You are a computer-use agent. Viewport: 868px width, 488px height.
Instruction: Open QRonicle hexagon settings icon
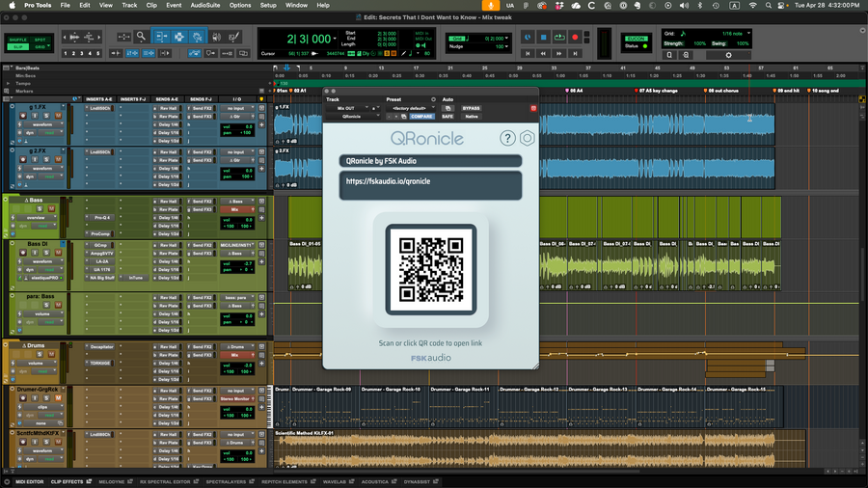click(x=527, y=138)
